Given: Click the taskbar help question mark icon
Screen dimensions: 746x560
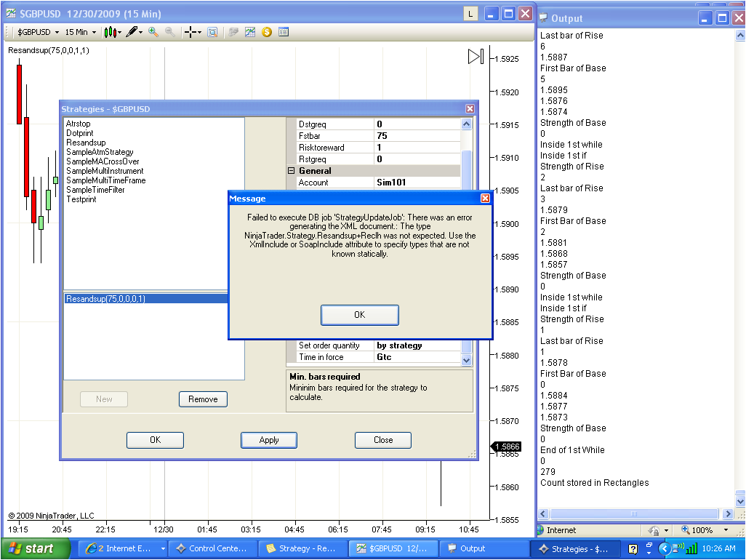Looking at the screenshot, I should coord(633,549).
